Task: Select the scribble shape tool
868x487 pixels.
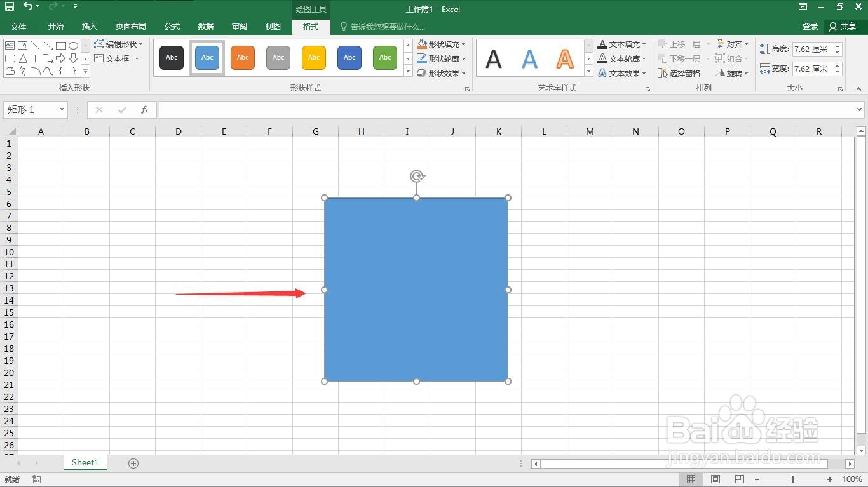Action: click(x=22, y=71)
